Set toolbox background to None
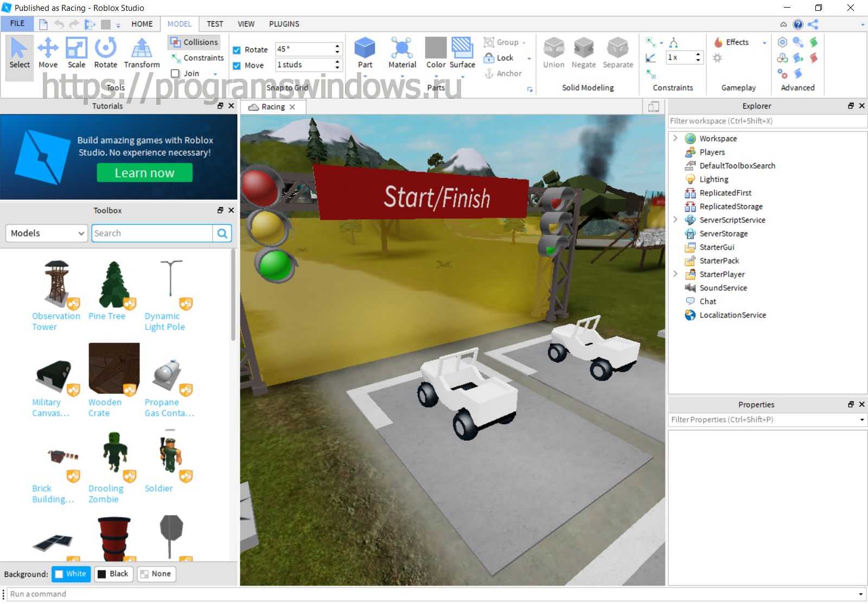 (x=156, y=574)
